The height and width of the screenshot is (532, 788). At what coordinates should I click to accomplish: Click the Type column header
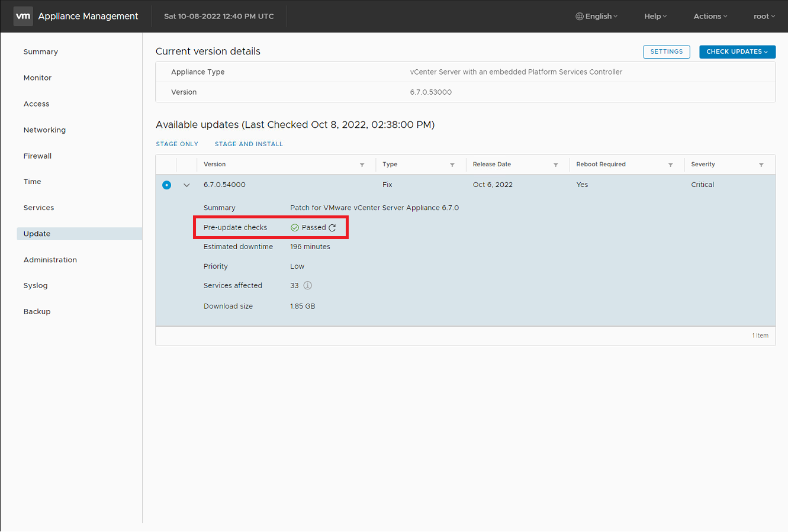click(390, 165)
